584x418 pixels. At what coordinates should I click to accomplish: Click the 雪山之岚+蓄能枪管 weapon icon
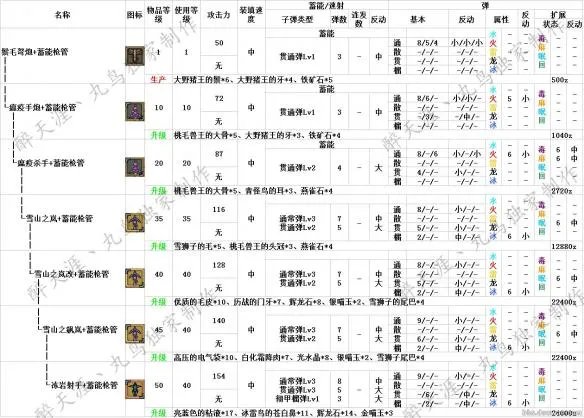[135, 222]
